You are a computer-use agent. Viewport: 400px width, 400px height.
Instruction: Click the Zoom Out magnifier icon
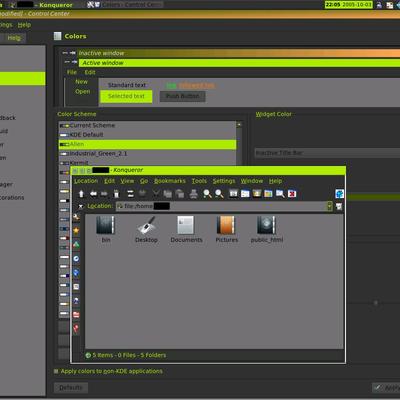[219, 194]
